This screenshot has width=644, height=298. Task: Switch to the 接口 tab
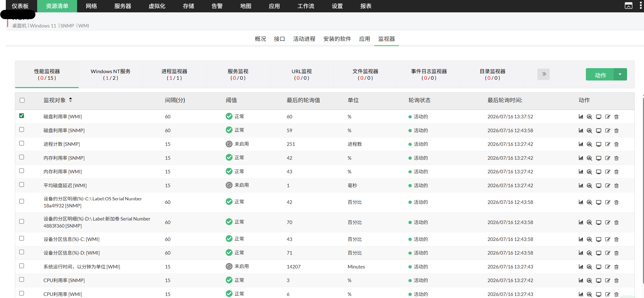click(x=279, y=39)
